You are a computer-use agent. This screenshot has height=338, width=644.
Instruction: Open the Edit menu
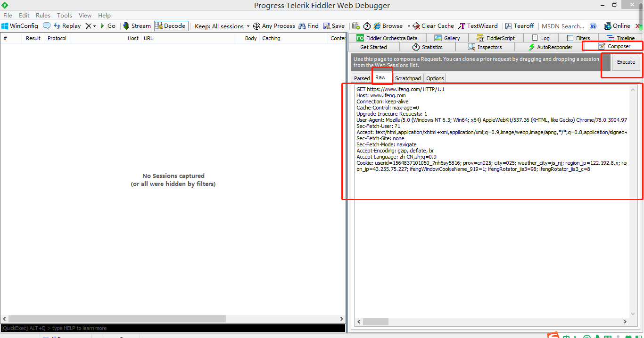point(24,16)
